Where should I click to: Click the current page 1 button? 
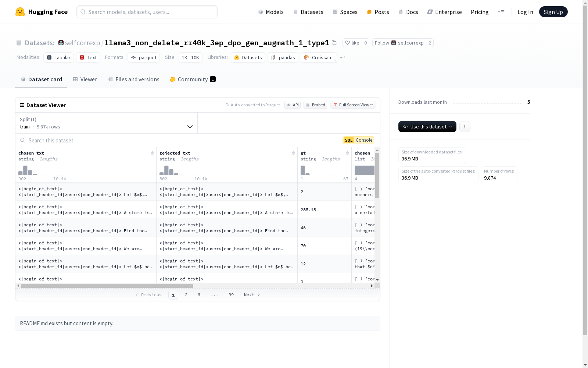click(173, 295)
